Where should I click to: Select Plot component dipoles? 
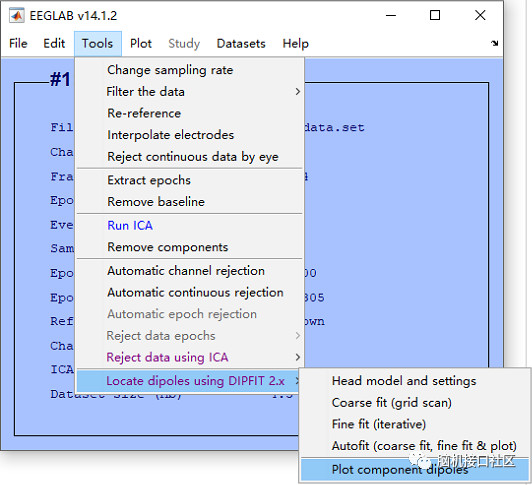point(415,470)
